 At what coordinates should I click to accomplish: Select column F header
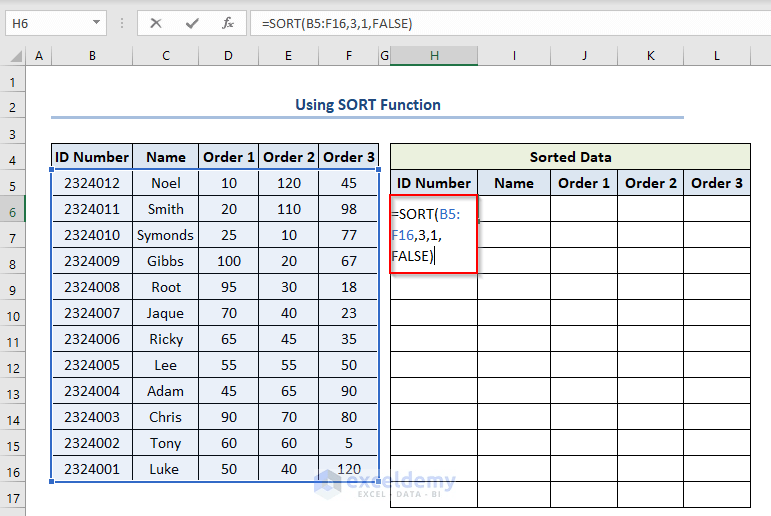tap(349, 56)
